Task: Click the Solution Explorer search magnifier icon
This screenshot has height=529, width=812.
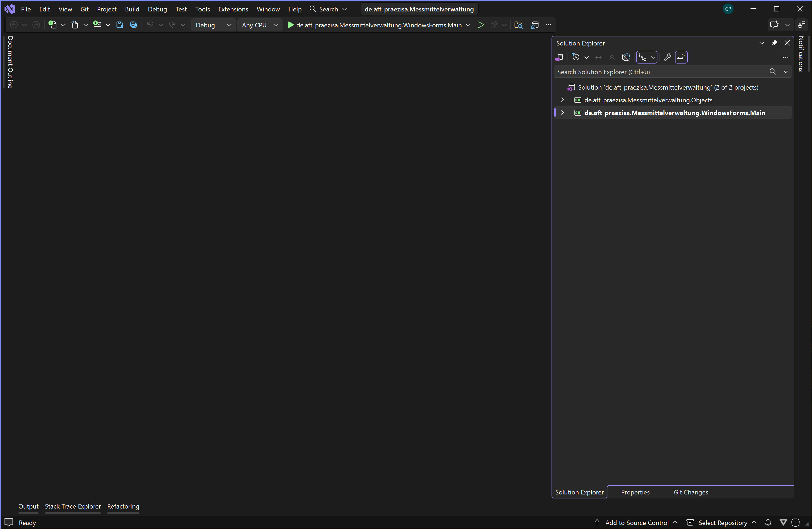Action: (x=773, y=72)
